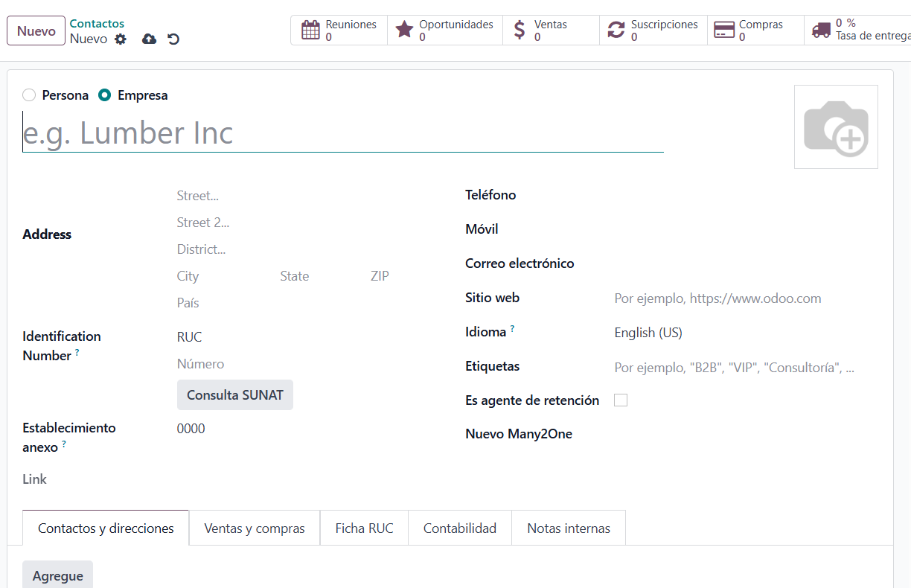Select the Persona radio option

pos(29,95)
